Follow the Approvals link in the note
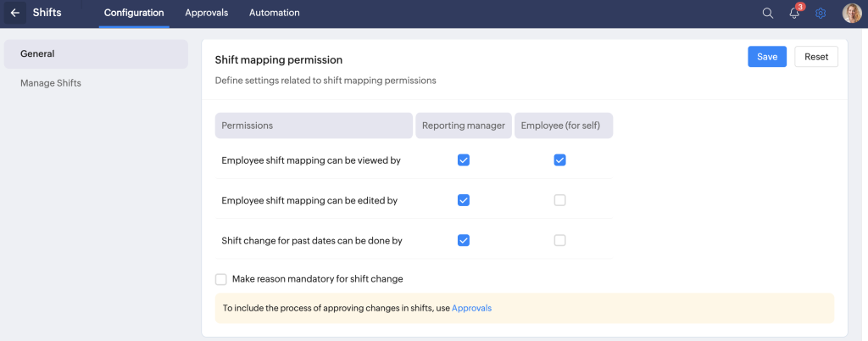Image resolution: width=868 pixels, height=341 pixels. [x=471, y=308]
